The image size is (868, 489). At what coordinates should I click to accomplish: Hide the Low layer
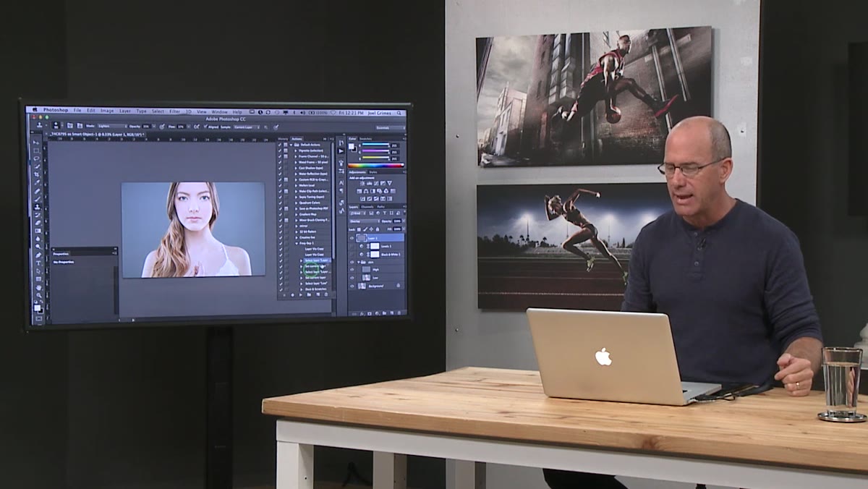tap(352, 278)
